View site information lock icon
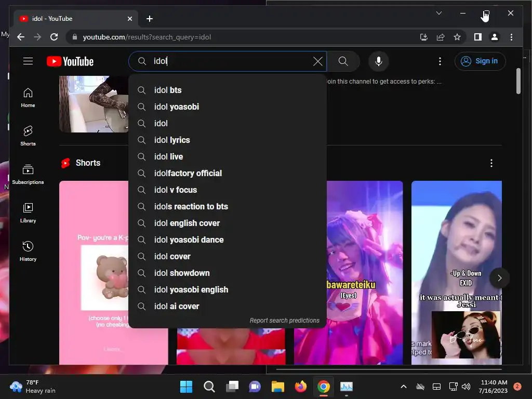This screenshot has width=532, height=399. (75, 37)
